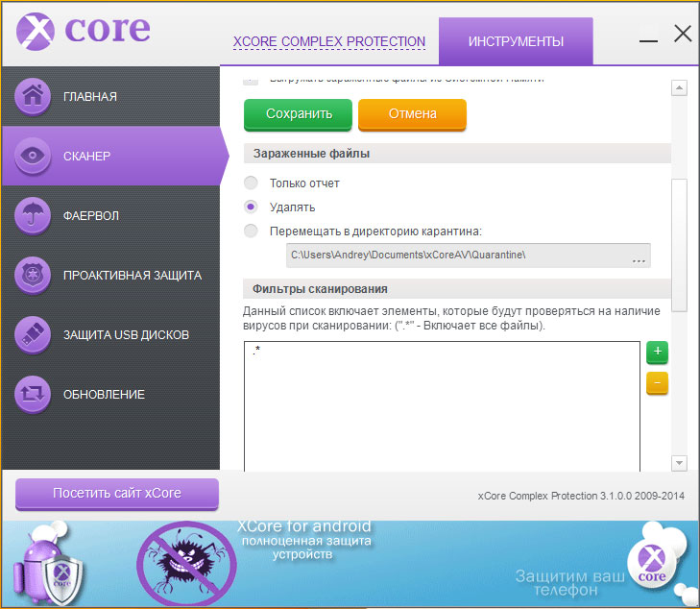This screenshot has width=700, height=609.
Task: Click the house icon for Главная
Action: click(x=33, y=95)
